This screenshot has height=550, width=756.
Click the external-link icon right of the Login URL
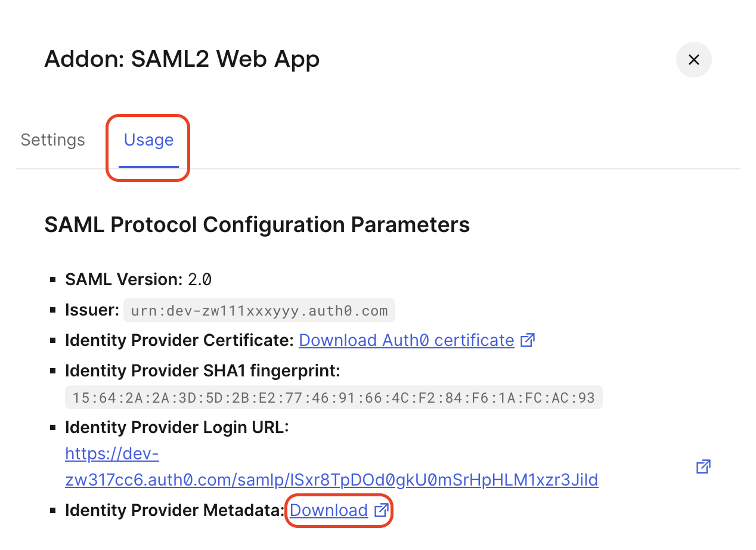pyautogui.click(x=703, y=466)
